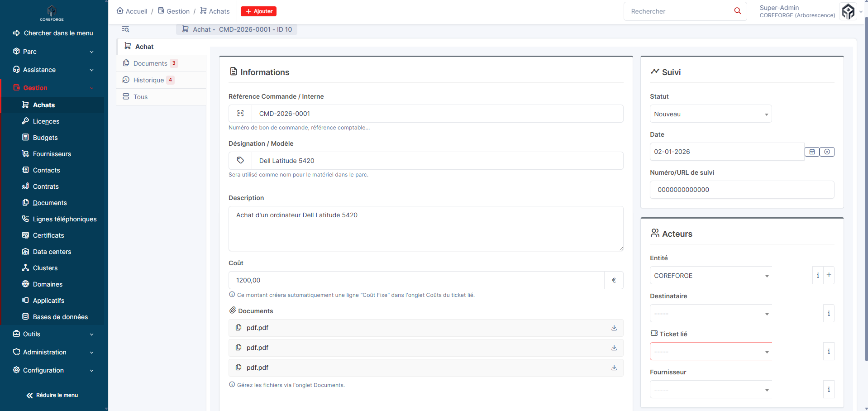Click the plus icon beside Entité

click(829, 275)
